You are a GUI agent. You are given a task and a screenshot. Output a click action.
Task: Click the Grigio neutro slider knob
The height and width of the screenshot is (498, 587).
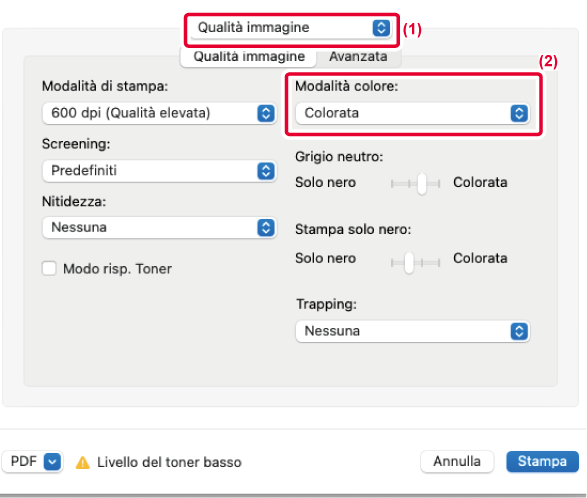pos(422,183)
